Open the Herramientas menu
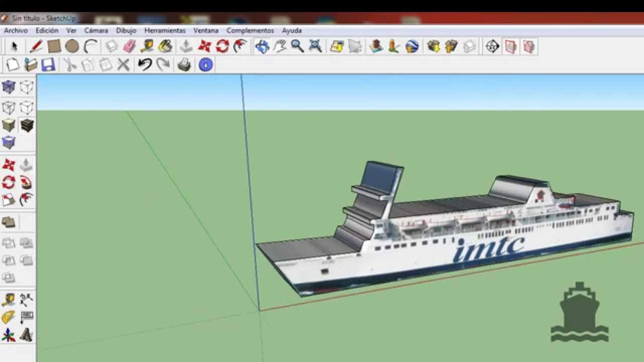644x362 pixels. (x=165, y=30)
